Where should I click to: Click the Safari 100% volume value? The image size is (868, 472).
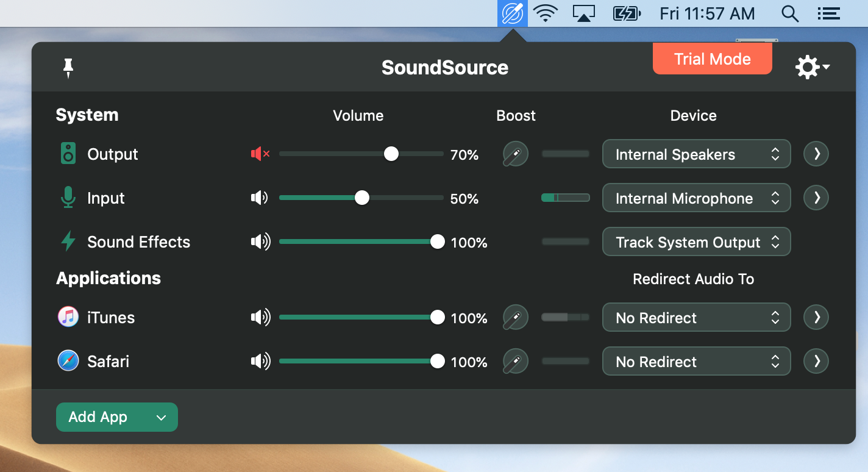pyautogui.click(x=469, y=362)
